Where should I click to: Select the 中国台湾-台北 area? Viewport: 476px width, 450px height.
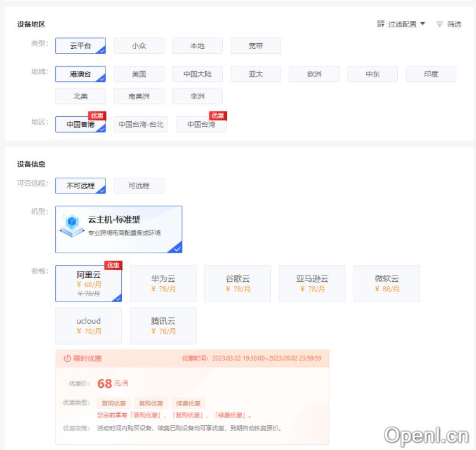pos(141,124)
